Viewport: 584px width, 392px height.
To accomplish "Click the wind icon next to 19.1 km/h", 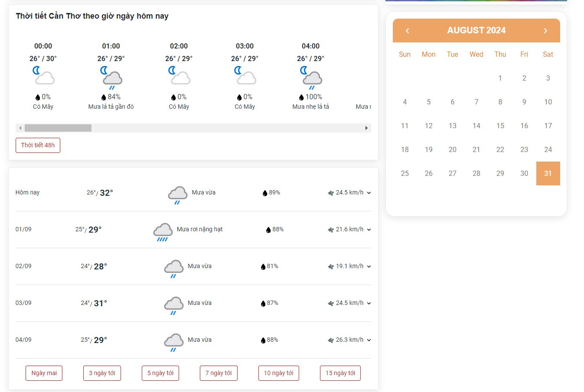I will [x=331, y=266].
